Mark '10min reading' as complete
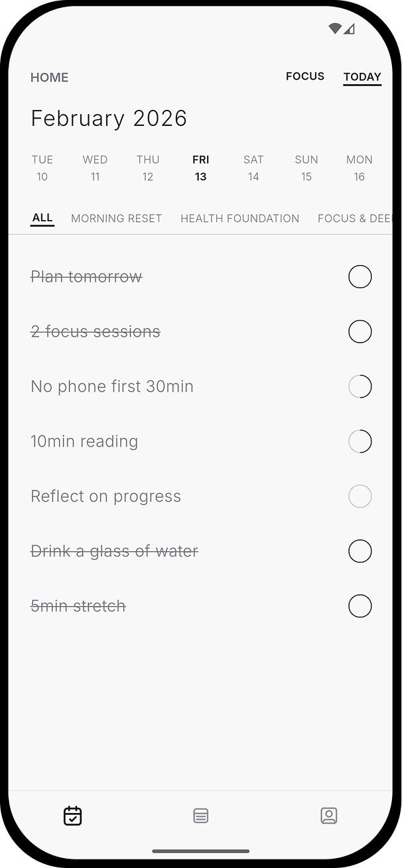The width and height of the screenshot is (402, 868). pos(360,441)
